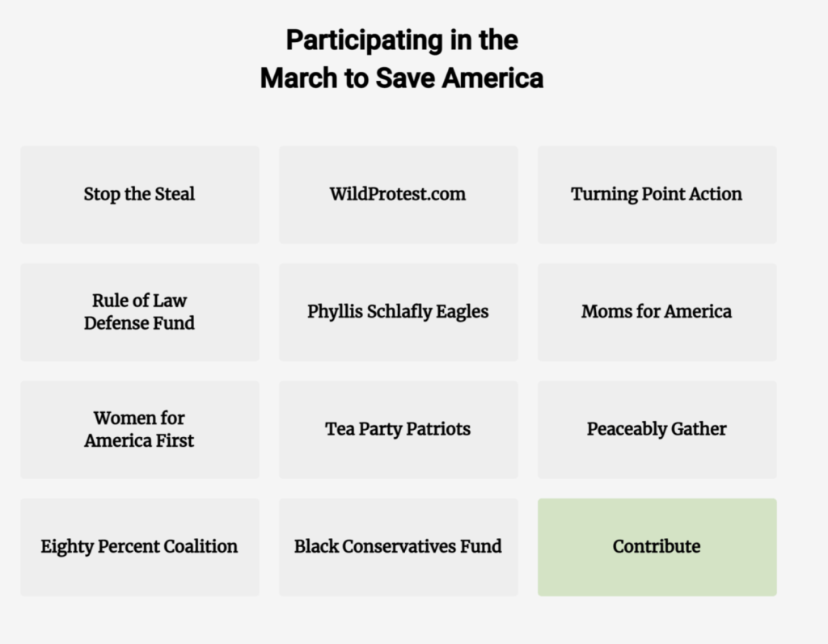
Task: Select the Turning Point Action tile
Action: 657,195
